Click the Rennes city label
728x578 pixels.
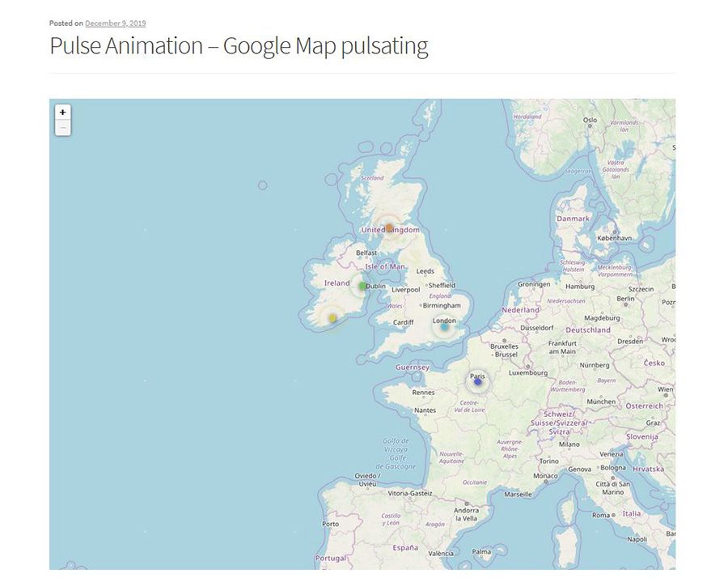click(x=423, y=392)
